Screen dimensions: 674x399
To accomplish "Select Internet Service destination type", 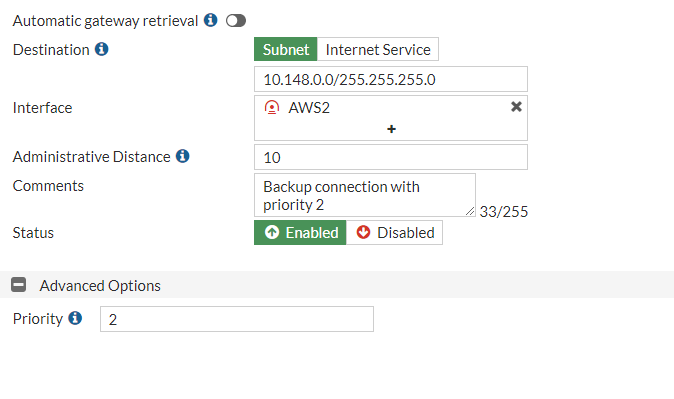I will [378, 49].
